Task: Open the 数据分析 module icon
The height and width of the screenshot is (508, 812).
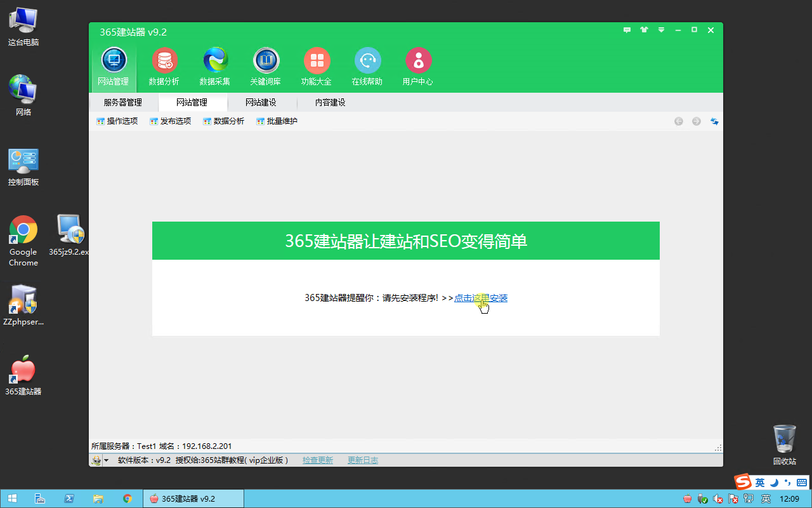Action: coord(164,67)
